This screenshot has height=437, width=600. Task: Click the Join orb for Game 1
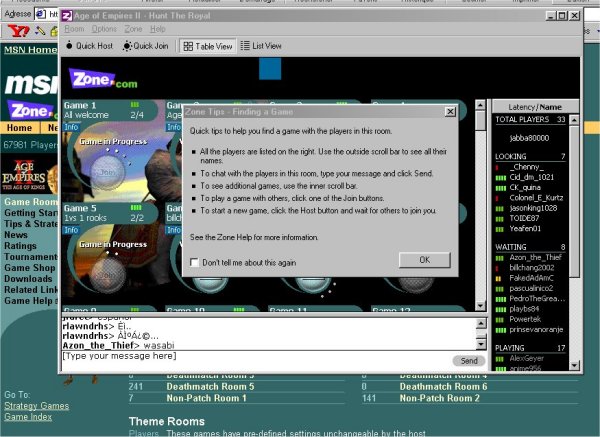pos(108,172)
